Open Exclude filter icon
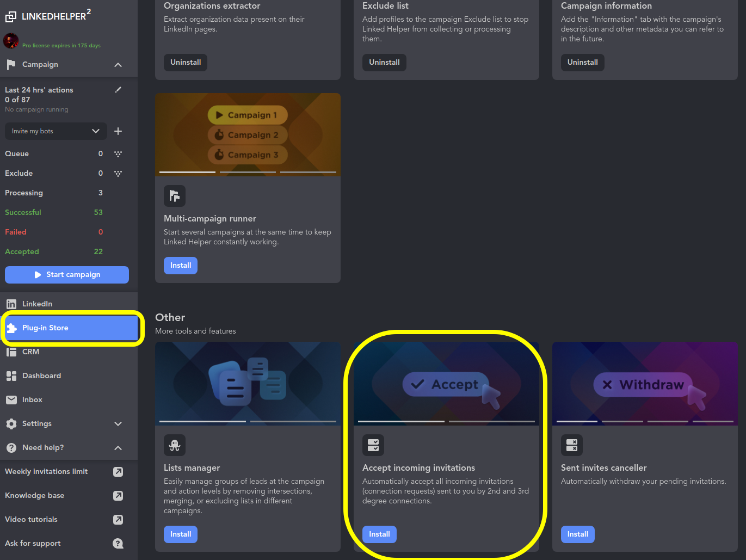Screen dimensions: 746x560 pos(118,174)
